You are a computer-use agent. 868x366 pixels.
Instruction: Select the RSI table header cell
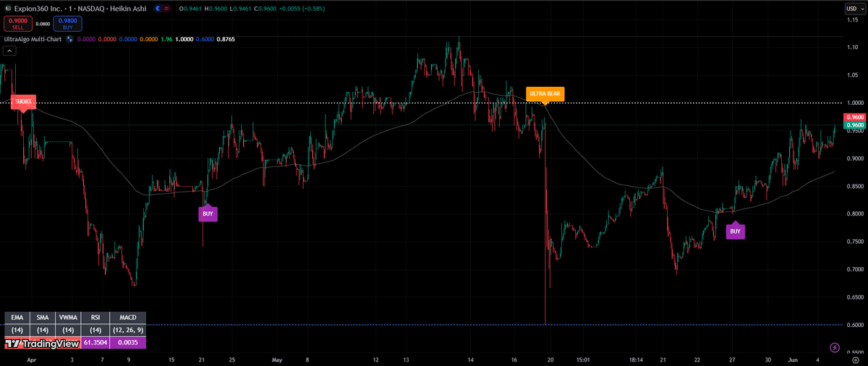tap(95, 317)
